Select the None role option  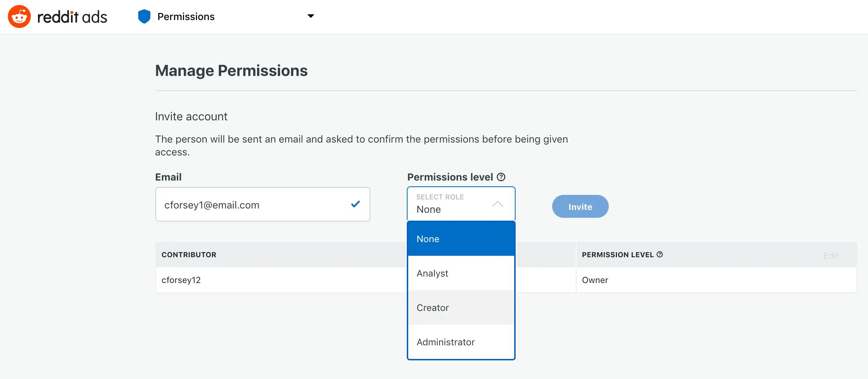point(461,239)
